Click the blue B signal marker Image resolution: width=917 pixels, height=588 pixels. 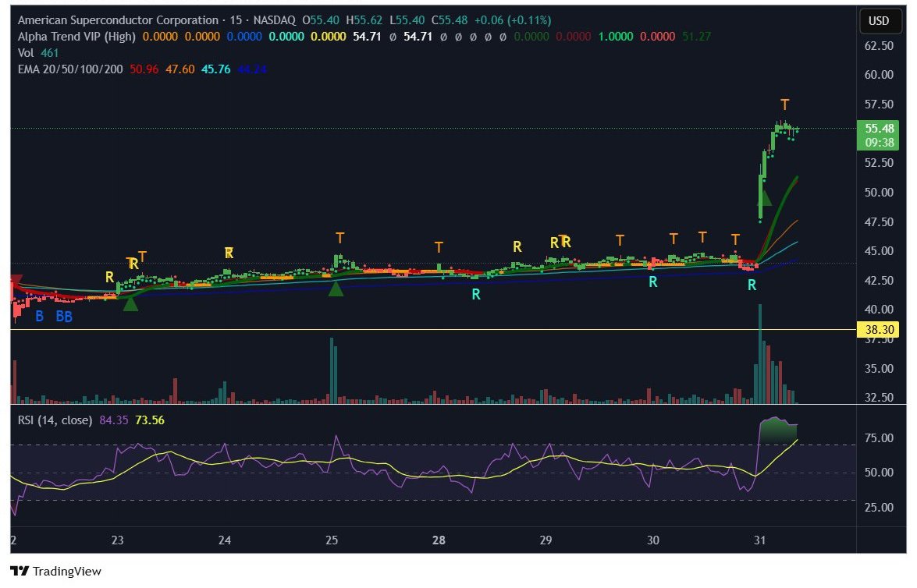point(39,317)
